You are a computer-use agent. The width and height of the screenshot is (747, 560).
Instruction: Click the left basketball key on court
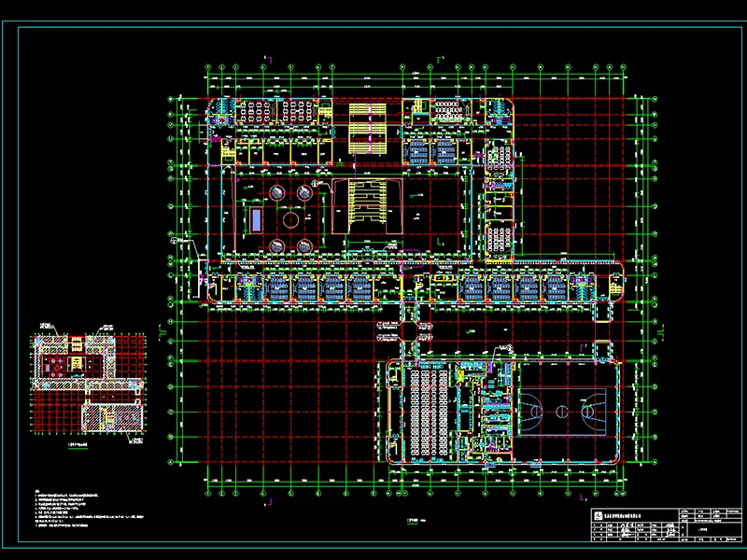point(533,410)
